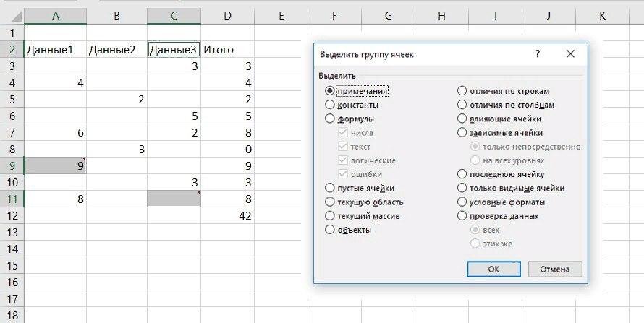Viewport: 644px width, 323px height.
Task: Close the Выделить группу ячеек dialog
Action: 570,54
